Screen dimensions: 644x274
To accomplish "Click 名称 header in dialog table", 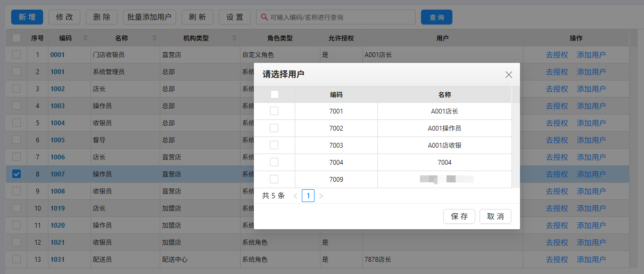I will tap(445, 94).
